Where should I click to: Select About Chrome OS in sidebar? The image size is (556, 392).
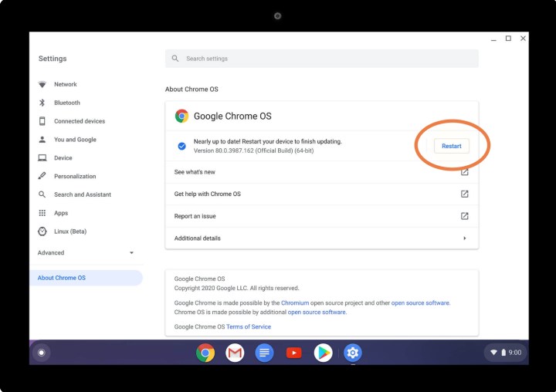(x=86, y=278)
